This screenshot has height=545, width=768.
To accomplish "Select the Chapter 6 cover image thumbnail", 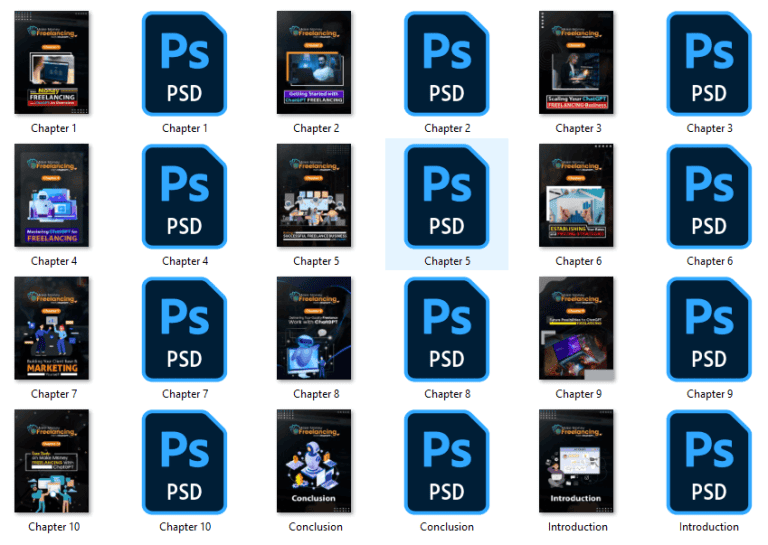I will (576, 195).
